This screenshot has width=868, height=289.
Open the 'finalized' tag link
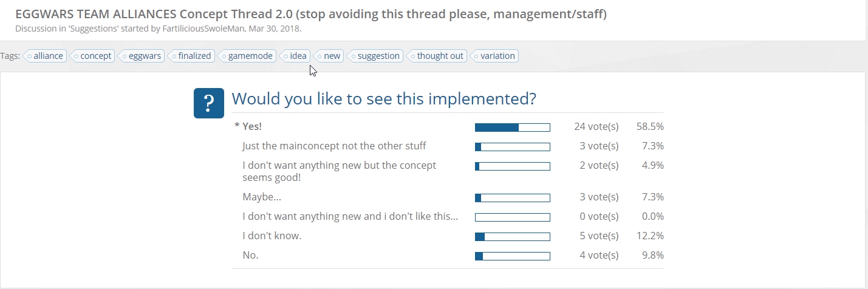tap(191, 56)
